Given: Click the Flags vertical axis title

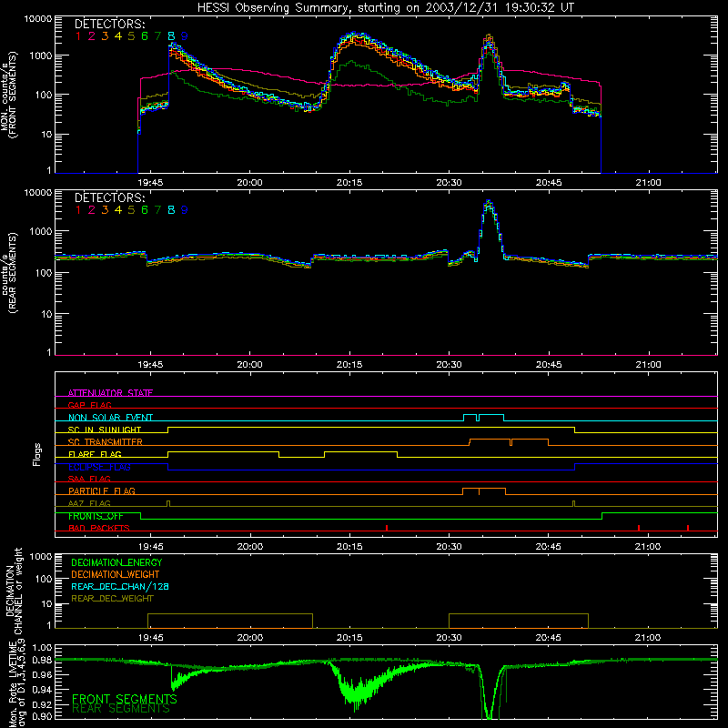Looking at the screenshot, I should click(36, 454).
